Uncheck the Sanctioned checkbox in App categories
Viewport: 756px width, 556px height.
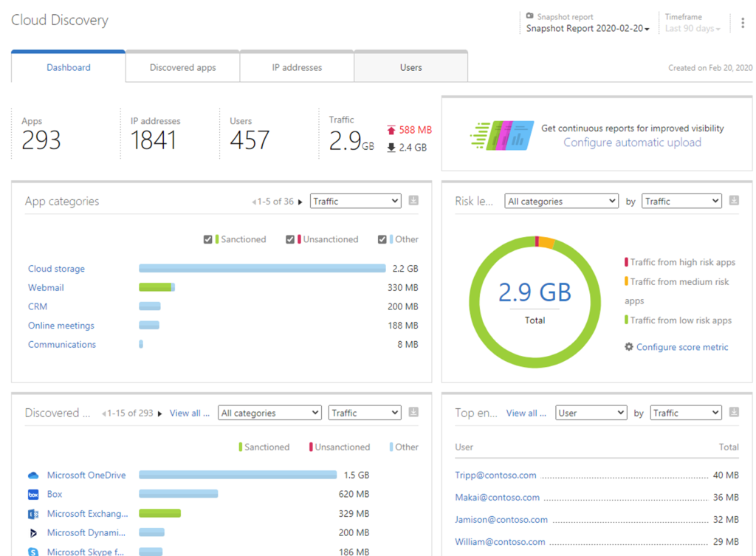coord(207,239)
